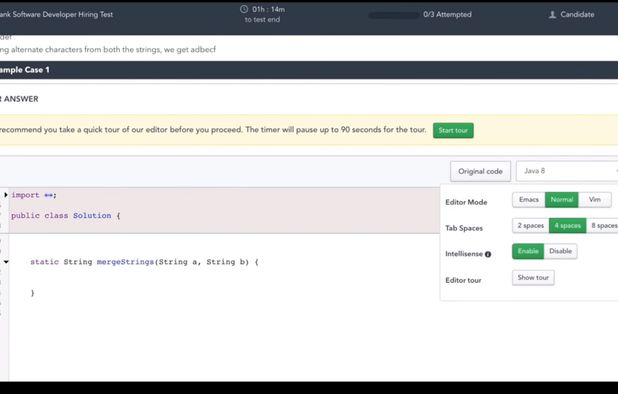Click the Intellisense info icon
This screenshot has width=618, height=394.
(x=488, y=254)
